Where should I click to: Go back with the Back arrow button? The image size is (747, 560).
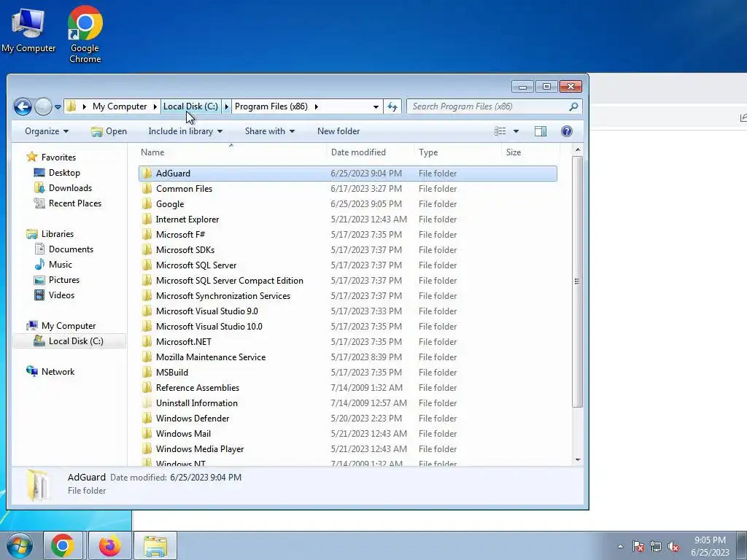(23, 106)
